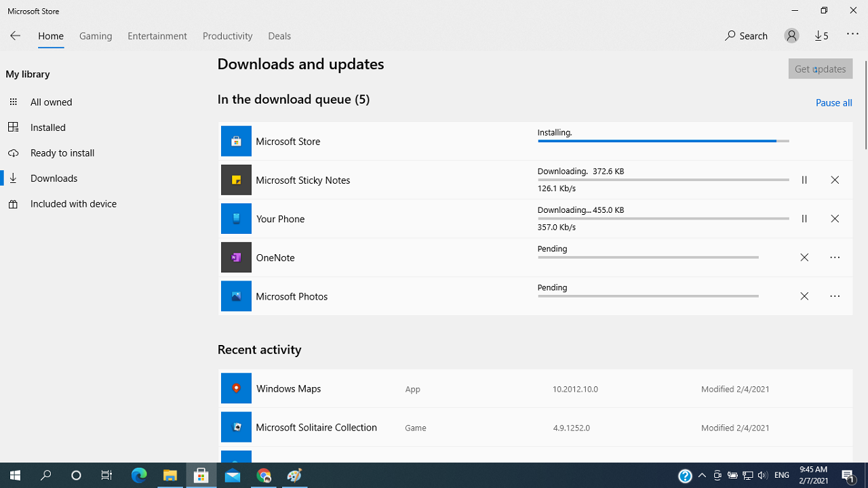Click the Your Phone app name
This screenshot has height=488, width=868.
click(x=280, y=219)
